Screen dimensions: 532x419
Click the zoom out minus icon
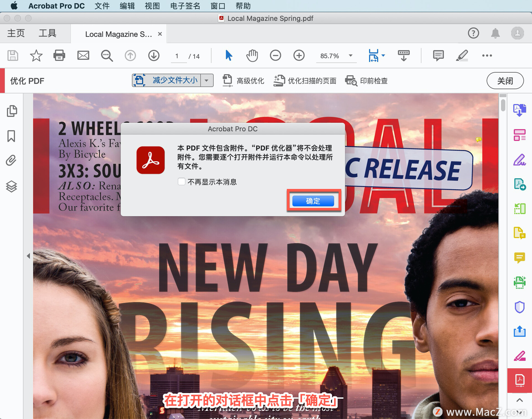pyautogui.click(x=275, y=55)
